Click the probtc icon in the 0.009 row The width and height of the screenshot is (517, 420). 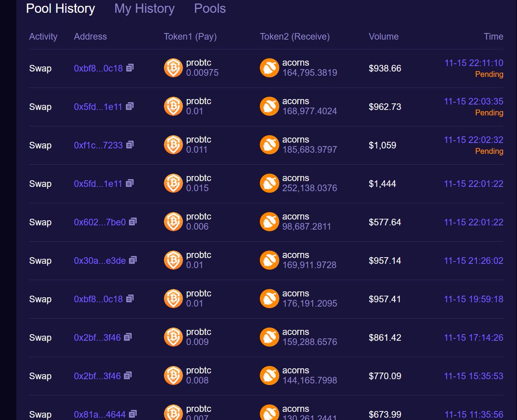173,337
